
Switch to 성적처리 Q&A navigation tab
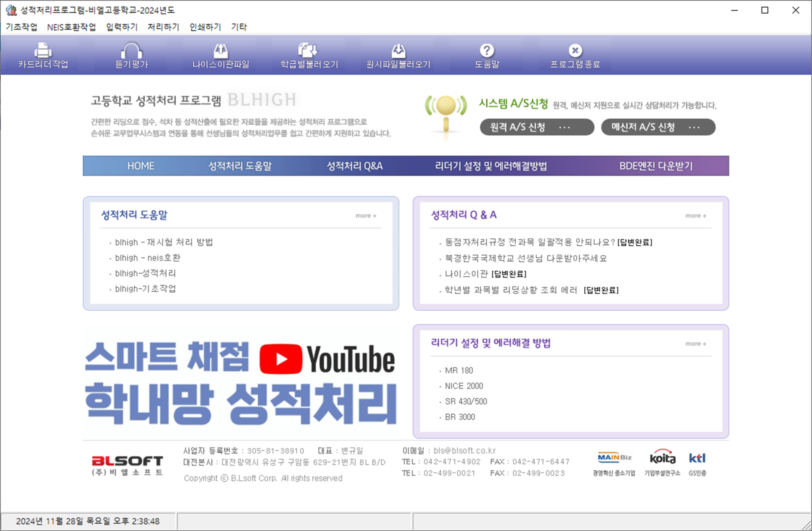(355, 166)
